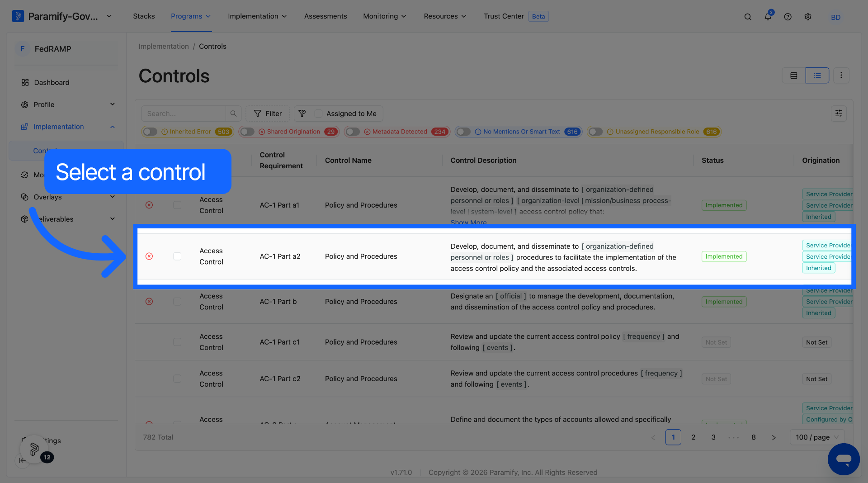
Task: Click the Profile sidebar icon
Action: click(25, 104)
